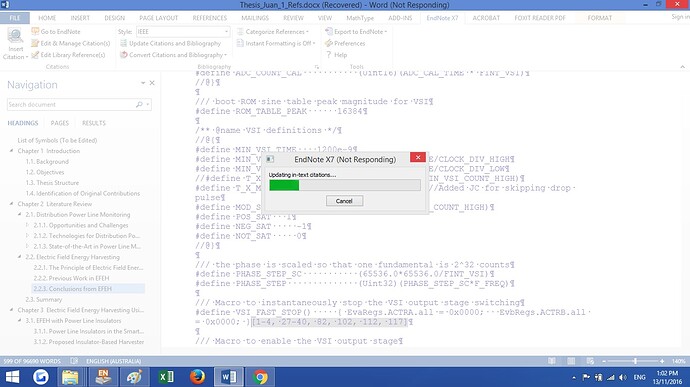Click the Export to EndNote icon
Screen dimensions: 690x387
329,32
